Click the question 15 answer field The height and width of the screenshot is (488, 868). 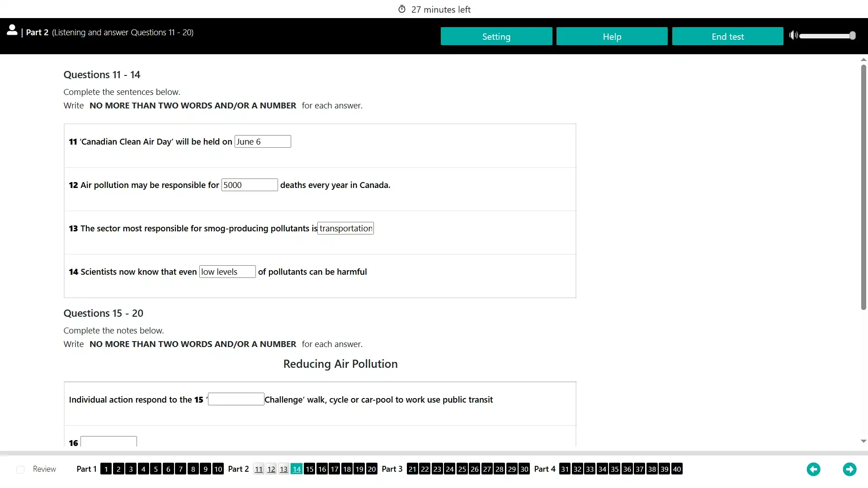point(236,399)
